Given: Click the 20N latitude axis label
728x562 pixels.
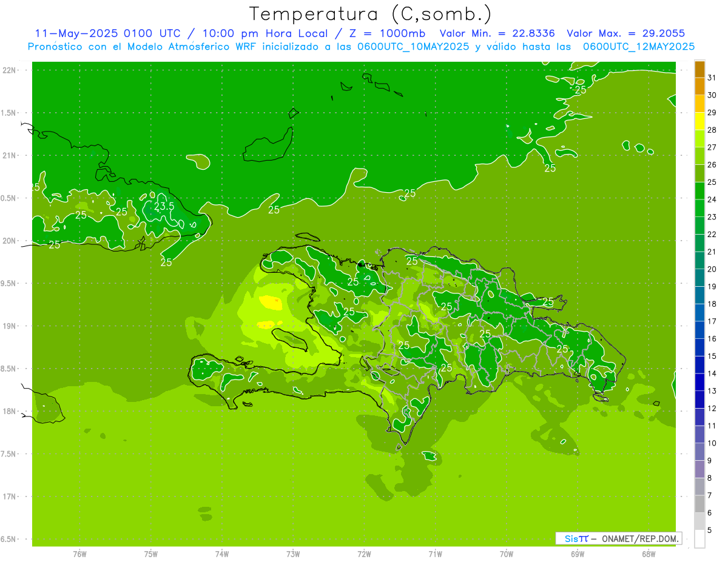Looking at the screenshot, I should point(10,241).
